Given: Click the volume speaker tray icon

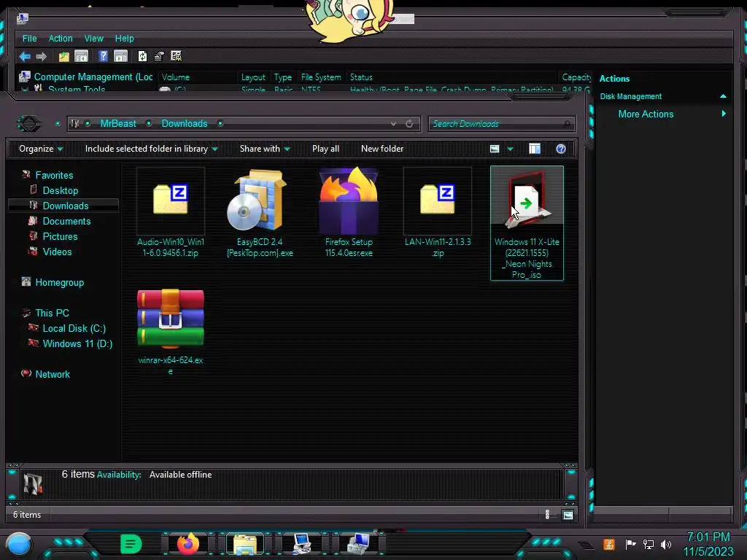Looking at the screenshot, I should tap(666, 544).
